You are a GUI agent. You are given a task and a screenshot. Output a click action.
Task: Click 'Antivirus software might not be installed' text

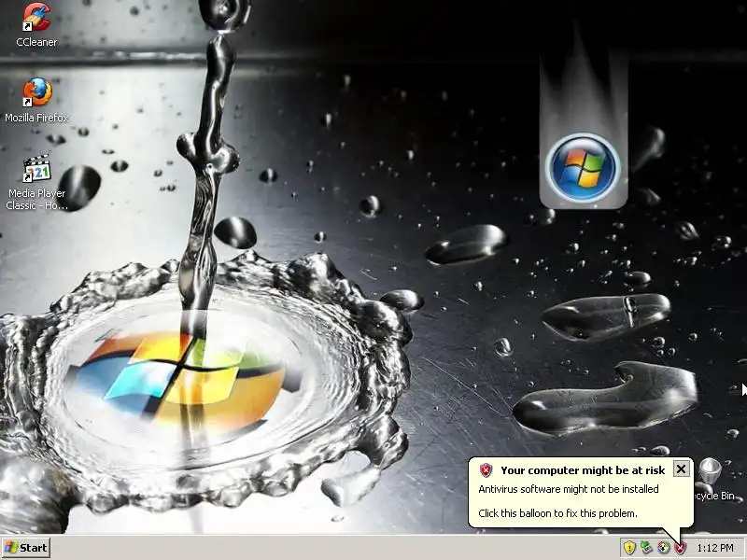point(569,489)
